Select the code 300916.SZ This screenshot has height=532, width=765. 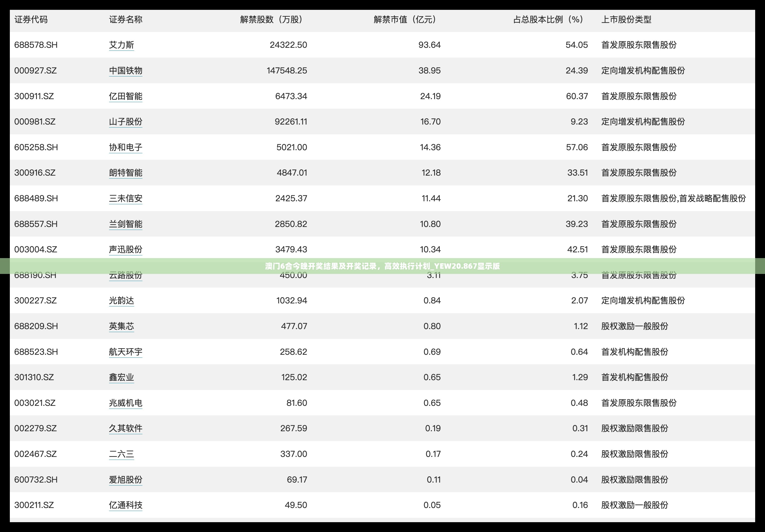[x=35, y=173]
